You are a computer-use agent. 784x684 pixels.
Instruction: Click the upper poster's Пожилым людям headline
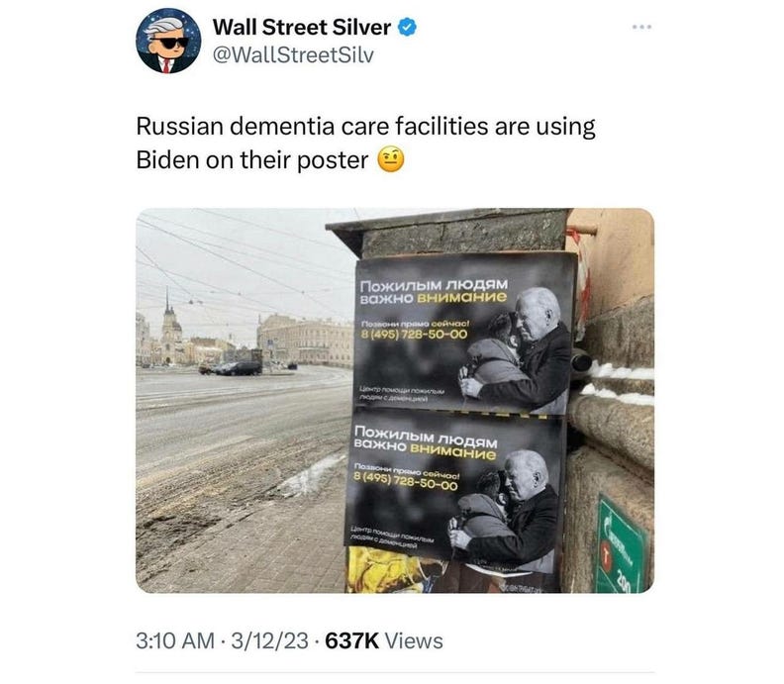tap(434, 291)
